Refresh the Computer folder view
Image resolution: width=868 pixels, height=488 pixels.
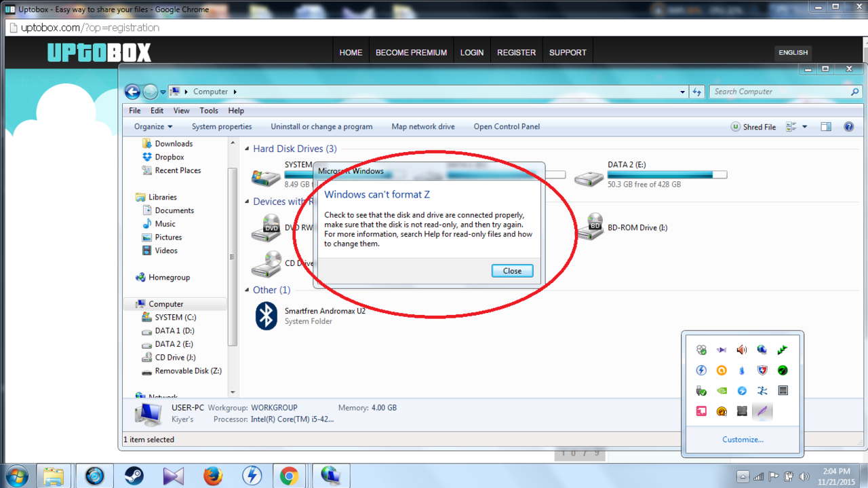pyautogui.click(x=696, y=92)
